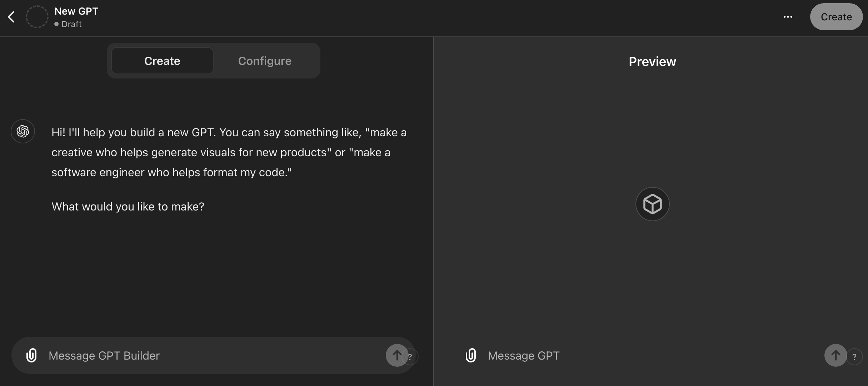Screen dimensions: 868x386
Task: Attach a file in the Preview chat
Action: 471,355
